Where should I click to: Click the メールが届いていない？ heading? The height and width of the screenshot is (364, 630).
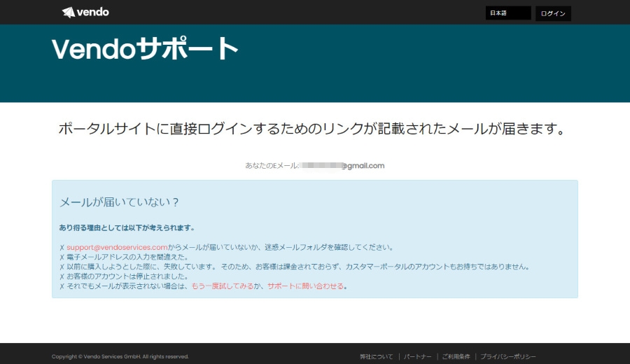coord(119,202)
